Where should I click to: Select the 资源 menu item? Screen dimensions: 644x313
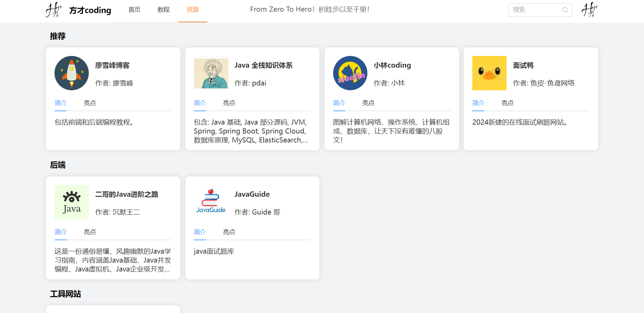tap(193, 10)
